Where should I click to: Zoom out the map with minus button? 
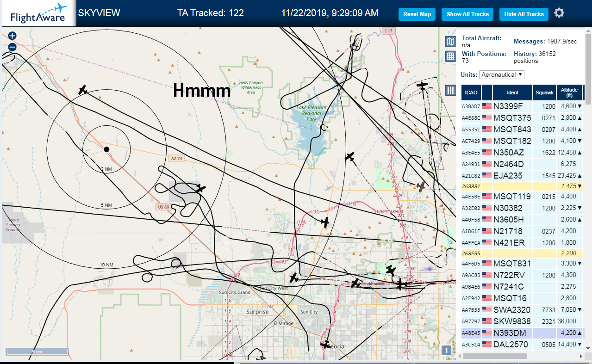tap(12, 47)
